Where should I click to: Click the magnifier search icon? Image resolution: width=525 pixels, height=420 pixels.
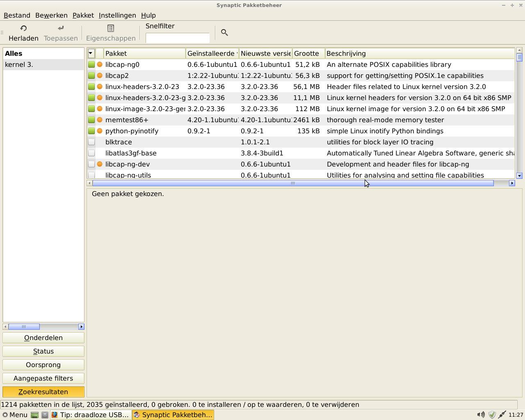(x=224, y=32)
